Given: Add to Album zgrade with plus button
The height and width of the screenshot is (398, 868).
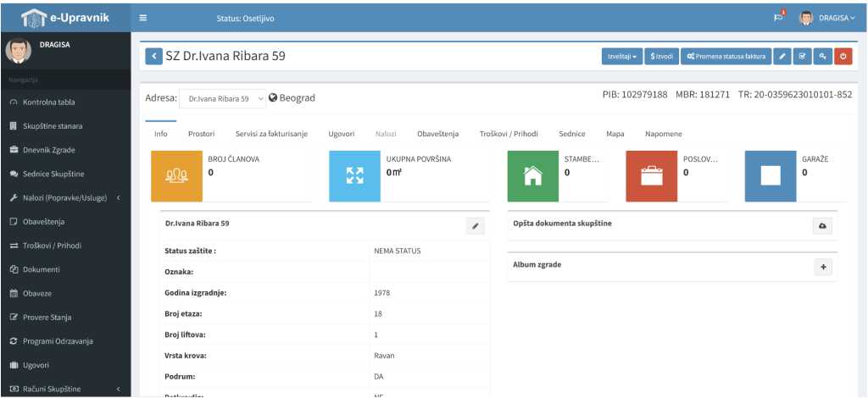Looking at the screenshot, I should pos(823,267).
